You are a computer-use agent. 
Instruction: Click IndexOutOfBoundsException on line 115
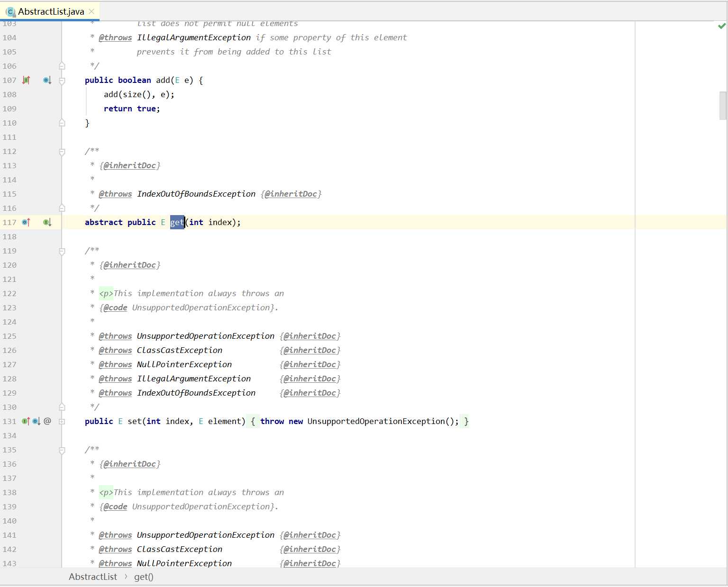coord(196,194)
